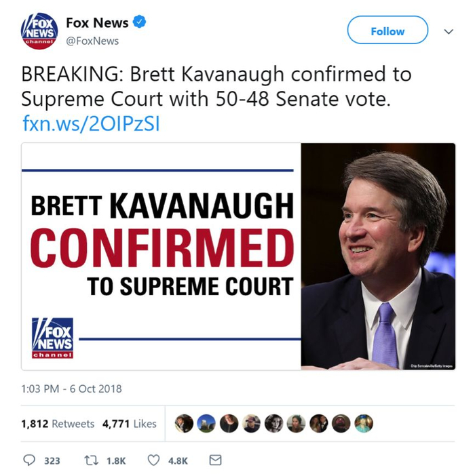The image size is (475, 476).
Task: Click the @FoxNews handle
Action: pyautogui.click(x=92, y=41)
